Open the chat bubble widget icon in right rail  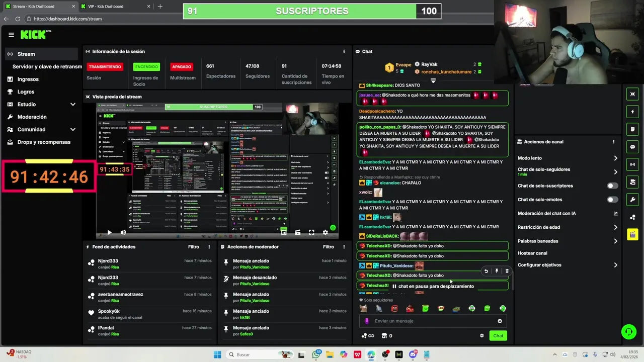[632, 147]
